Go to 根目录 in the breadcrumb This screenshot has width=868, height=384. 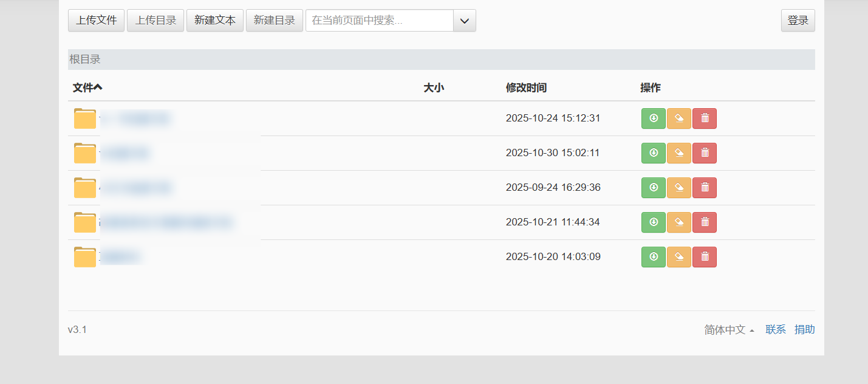point(85,60)
